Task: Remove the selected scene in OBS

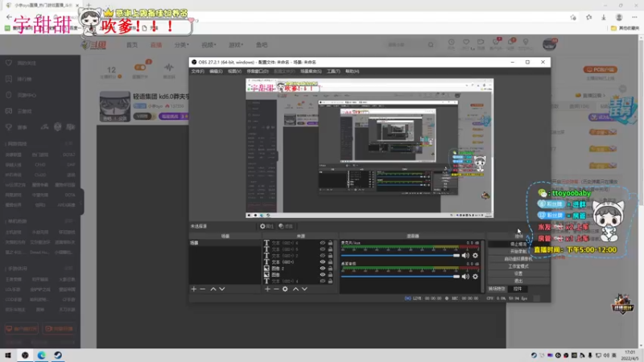Action: [x=203, y=289]
